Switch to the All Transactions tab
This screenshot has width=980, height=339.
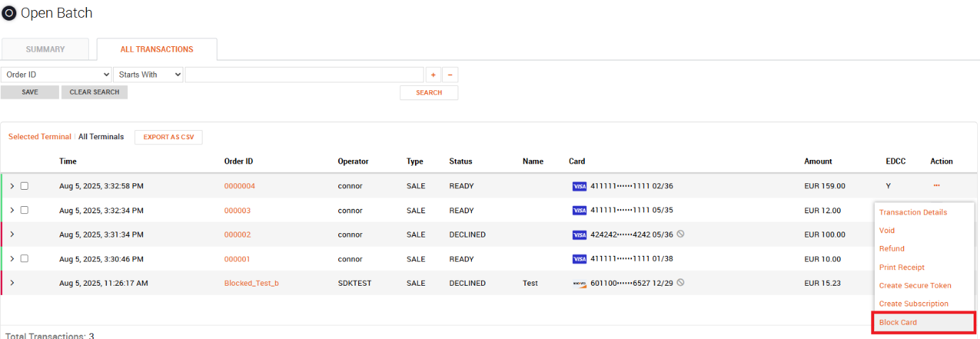pos(157,49)
